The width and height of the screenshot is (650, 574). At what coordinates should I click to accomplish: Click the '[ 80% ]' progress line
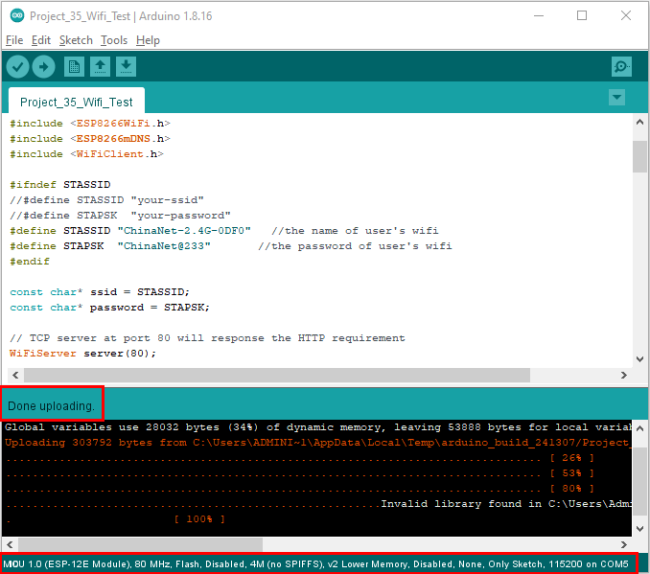click(x=300, y=489)
